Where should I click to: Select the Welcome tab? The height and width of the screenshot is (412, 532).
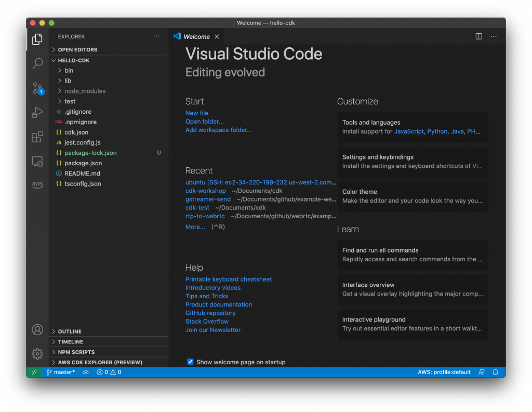coord(196,36)
